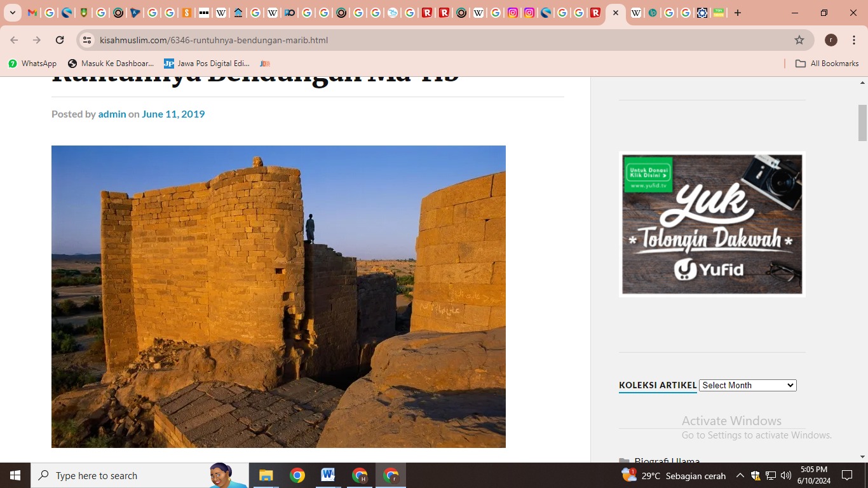Screen dimensions: 868x488
Task: Go back using the back arrow
Action: pyautogui.click(x=14, y=40)
